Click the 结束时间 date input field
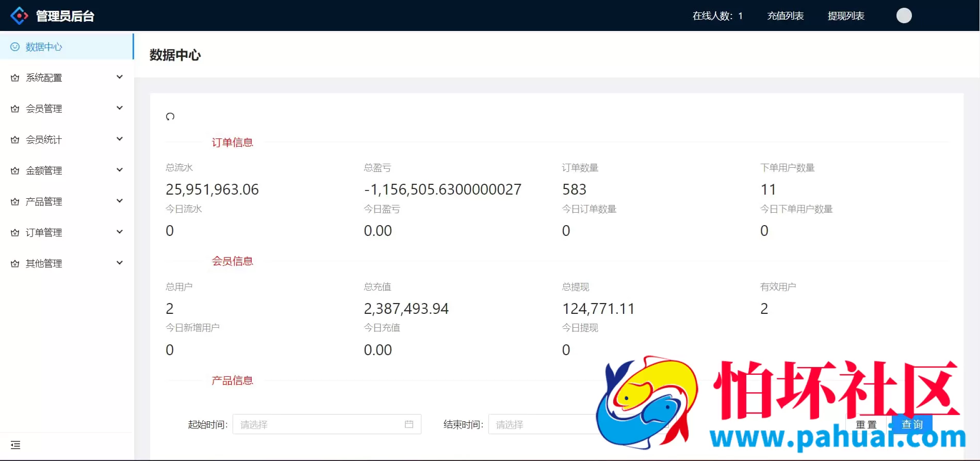 (x=542, y=424)
